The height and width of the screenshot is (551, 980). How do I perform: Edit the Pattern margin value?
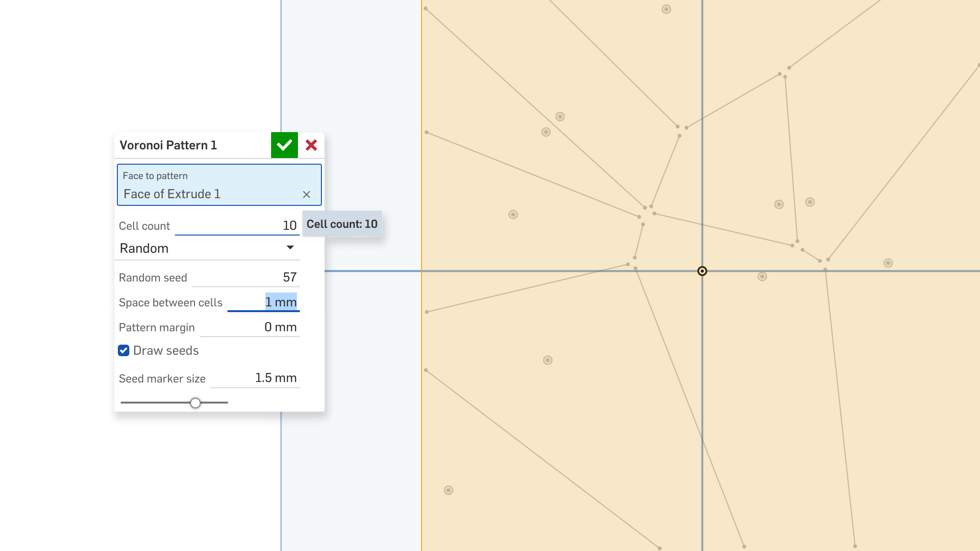pos(250,327)
